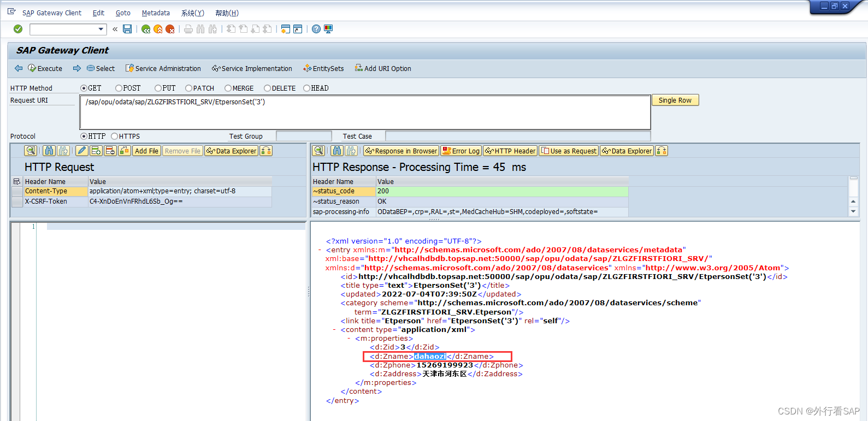Viewport: 868px width, 421px height.
Task: Open the Metadata menu
Action: click(156, 13)
